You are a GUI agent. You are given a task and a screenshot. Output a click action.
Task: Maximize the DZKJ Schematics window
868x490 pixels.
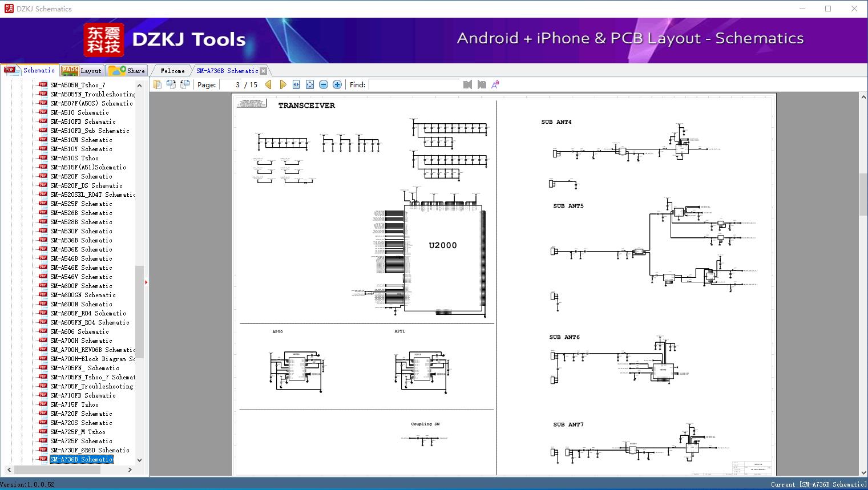(828, 9)
